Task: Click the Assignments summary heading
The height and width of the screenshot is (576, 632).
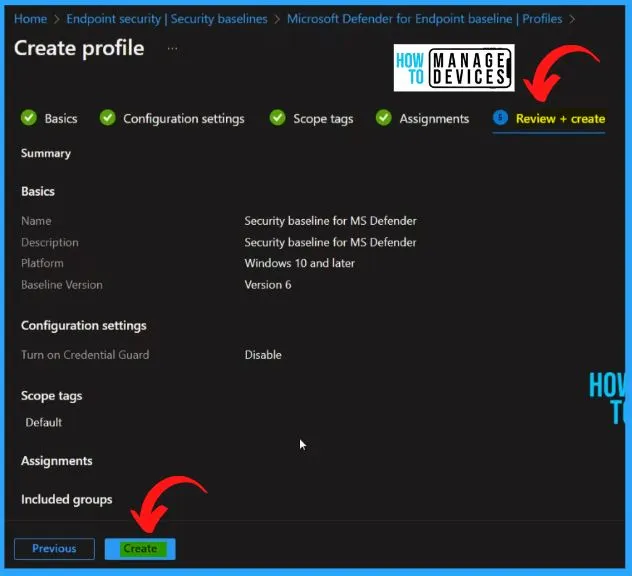Action: (x=57, y=461)
